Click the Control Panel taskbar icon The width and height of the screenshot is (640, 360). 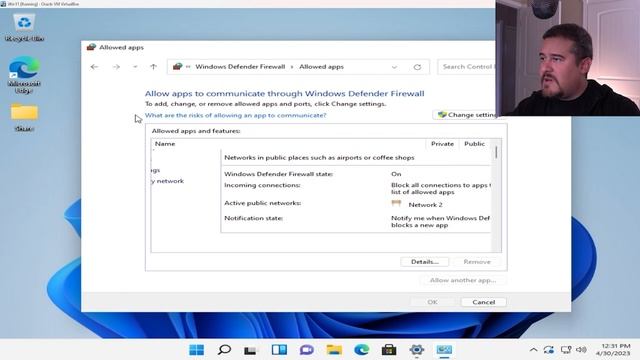[x=444, y=350]
